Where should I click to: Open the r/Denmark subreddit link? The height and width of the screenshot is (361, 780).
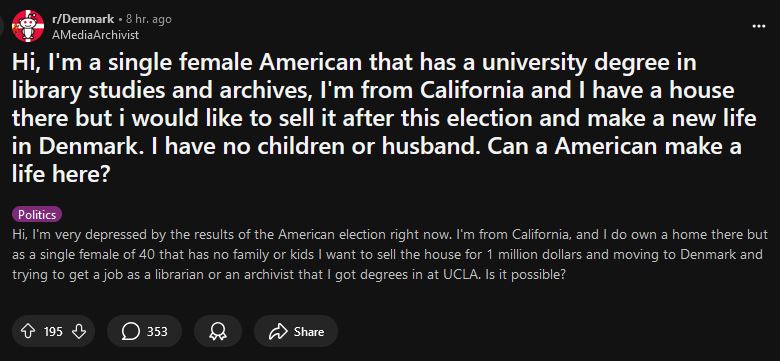click(83, 19)
